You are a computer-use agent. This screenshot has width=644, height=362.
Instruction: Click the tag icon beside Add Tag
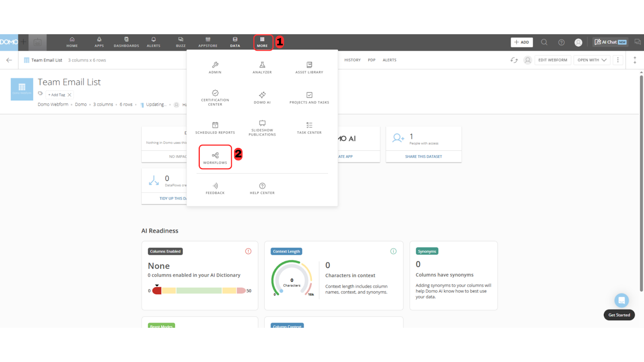point(40,93)
